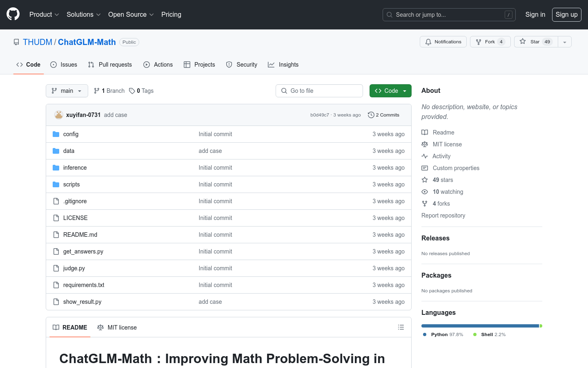588x368 pixels.
Task: View the 2 Commits history
Action: [x=383, y=115]
